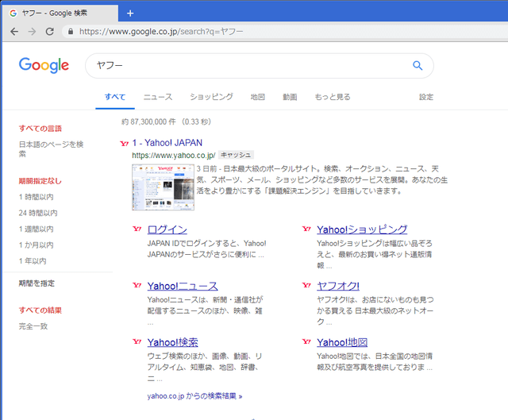Open the Yahoo!検索 sitelink
Screen dimensions: 508x420
point(173,342)
